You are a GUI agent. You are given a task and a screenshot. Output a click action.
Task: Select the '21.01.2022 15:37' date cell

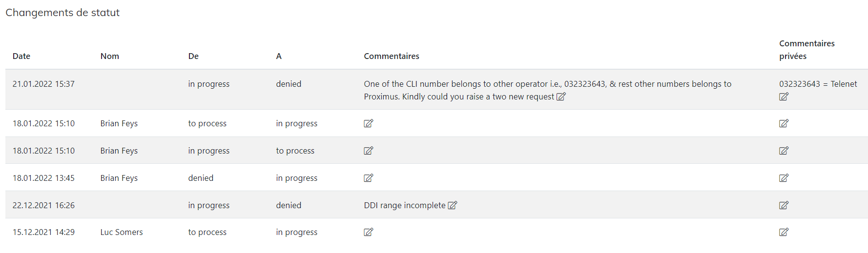pyautogui.click(x=43, y=84)
